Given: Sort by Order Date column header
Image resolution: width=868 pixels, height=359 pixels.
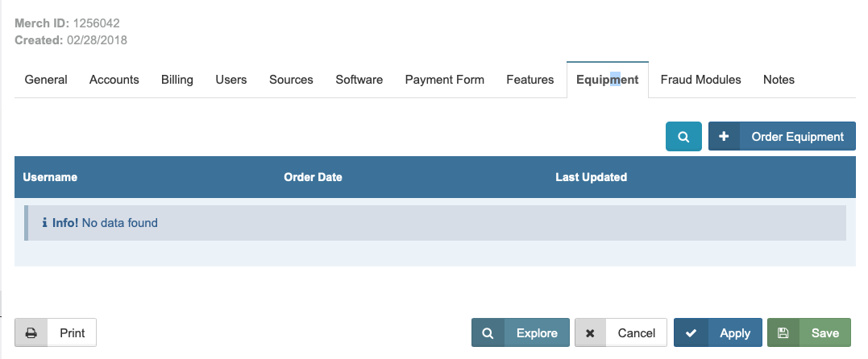Looking at the screenshot, I should point(313,177).
